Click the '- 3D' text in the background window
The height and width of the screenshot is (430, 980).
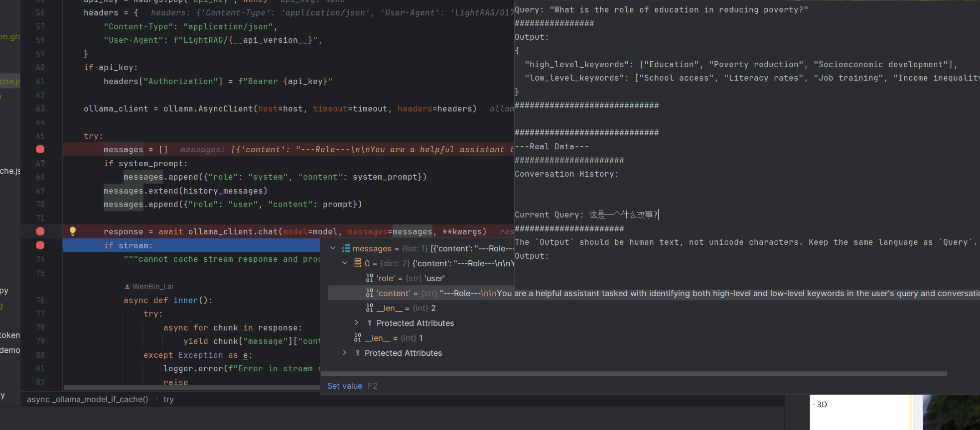tap(820, 404)
